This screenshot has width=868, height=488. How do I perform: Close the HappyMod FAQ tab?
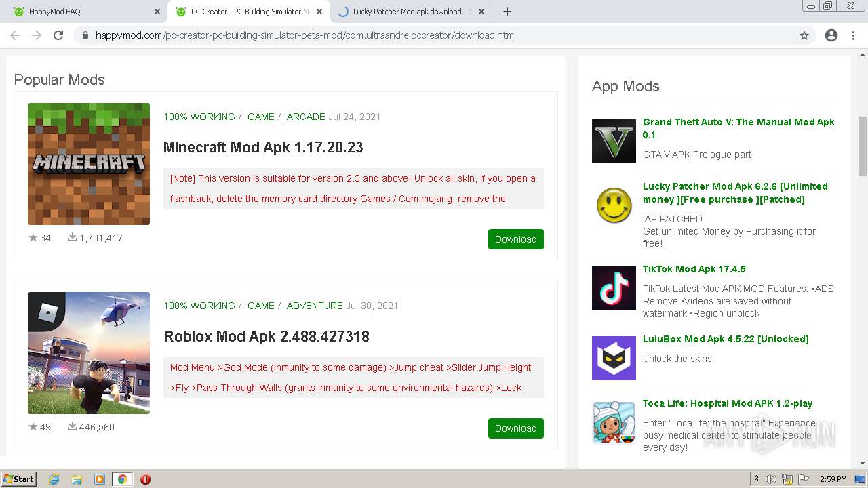coord(157,12)
